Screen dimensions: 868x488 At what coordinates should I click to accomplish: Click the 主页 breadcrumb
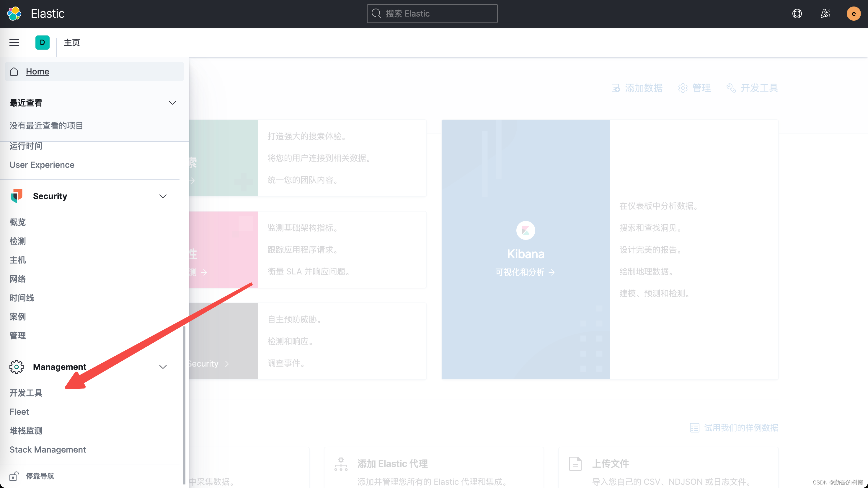(72, 43)
